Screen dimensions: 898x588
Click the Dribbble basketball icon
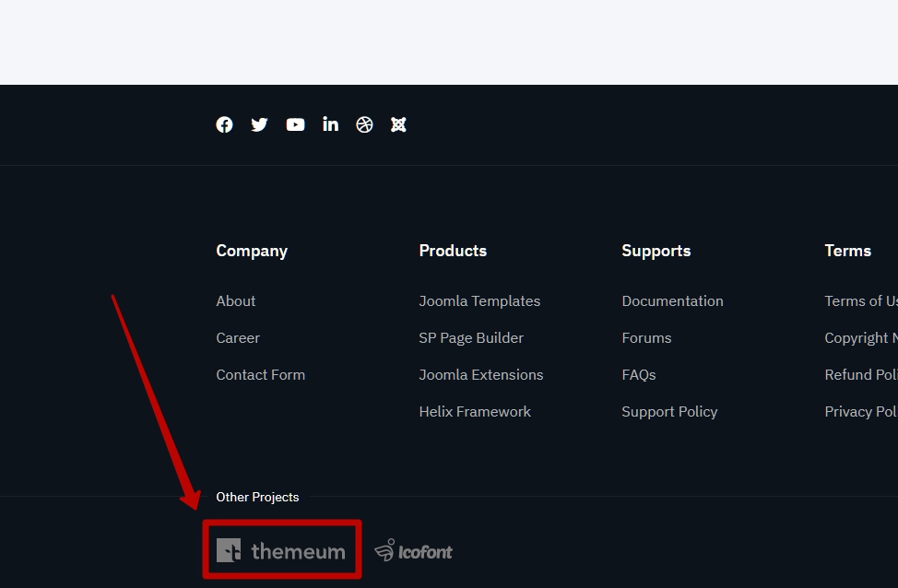pos(364,124)
